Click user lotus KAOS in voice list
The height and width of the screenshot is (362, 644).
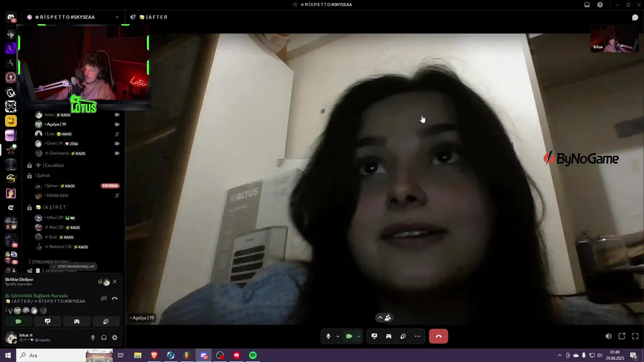coord(76,115)
